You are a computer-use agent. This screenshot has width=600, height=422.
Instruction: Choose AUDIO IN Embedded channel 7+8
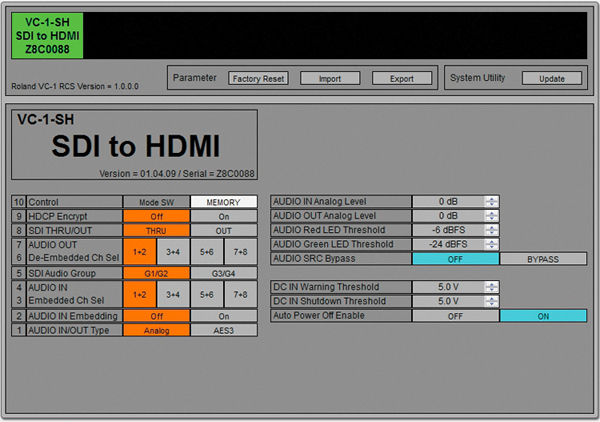coord(241,294)
